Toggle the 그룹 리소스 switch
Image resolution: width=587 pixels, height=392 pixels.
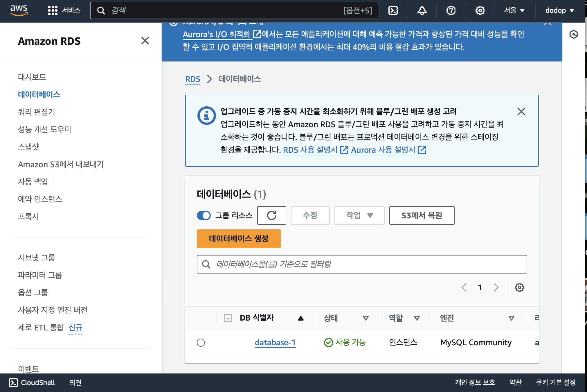[x=204, y=215]
